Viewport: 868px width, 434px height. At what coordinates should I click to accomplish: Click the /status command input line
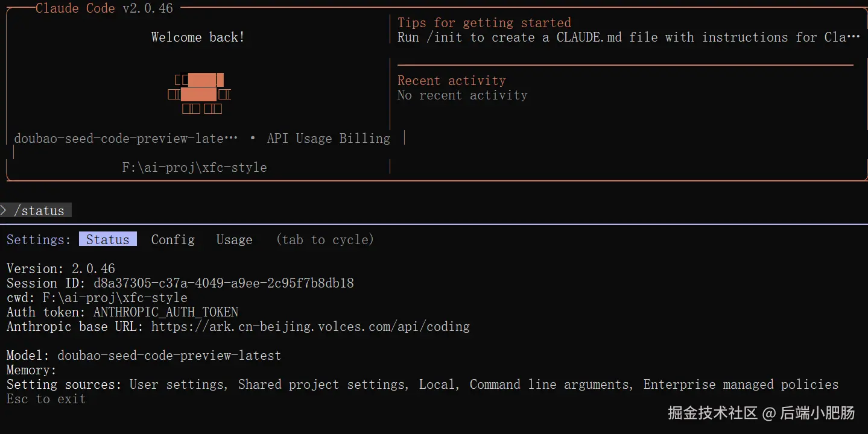tap(39, 210)
